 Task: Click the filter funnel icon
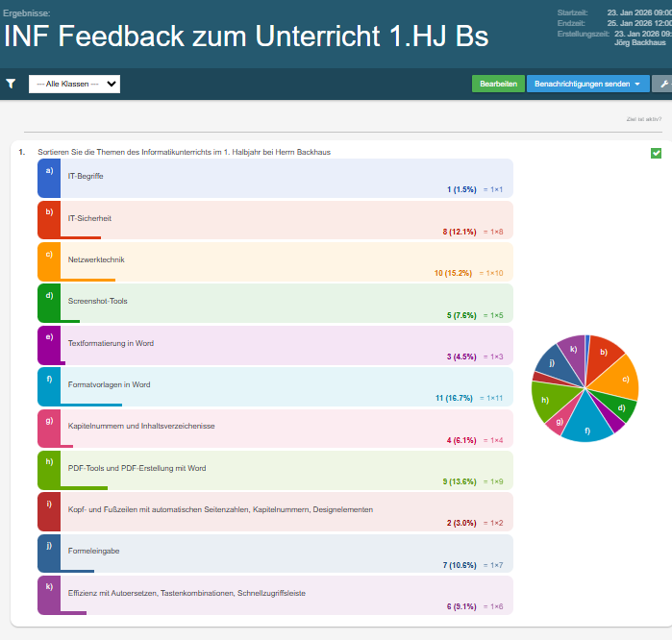11,84
